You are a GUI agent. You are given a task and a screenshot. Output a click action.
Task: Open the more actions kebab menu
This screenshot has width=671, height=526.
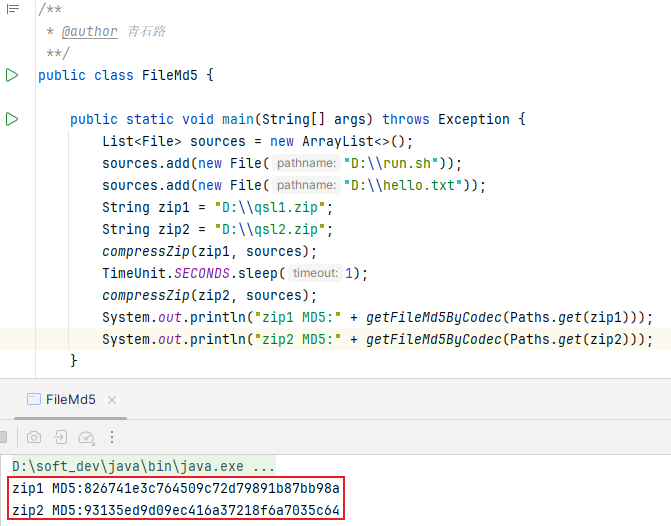pyautogui.click(x=112, y=437)
